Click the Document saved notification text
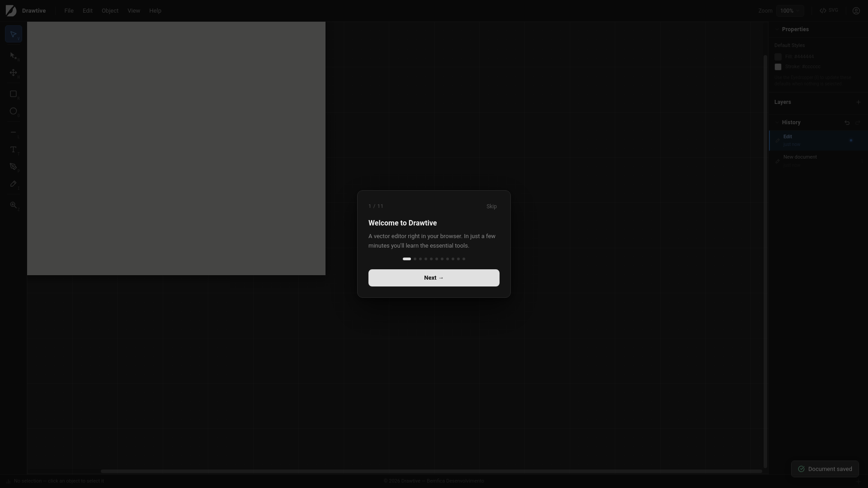The height and width of the screenshot is (488, 868). 830,469
